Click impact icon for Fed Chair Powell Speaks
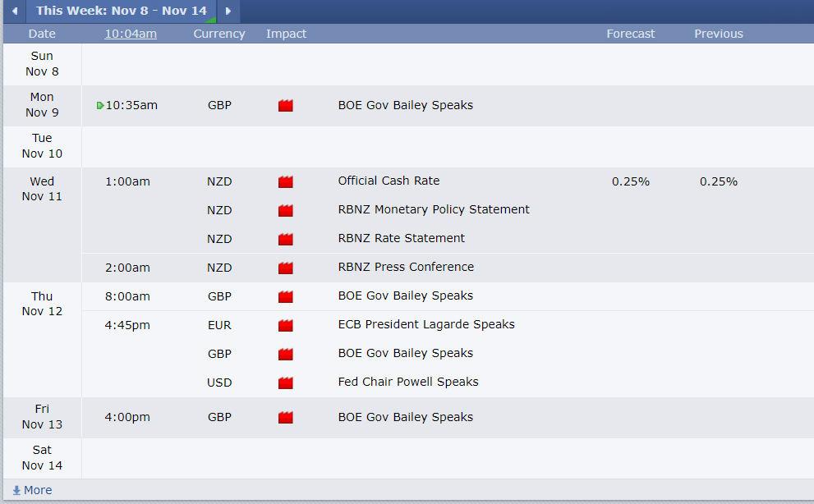 [286, 383]
